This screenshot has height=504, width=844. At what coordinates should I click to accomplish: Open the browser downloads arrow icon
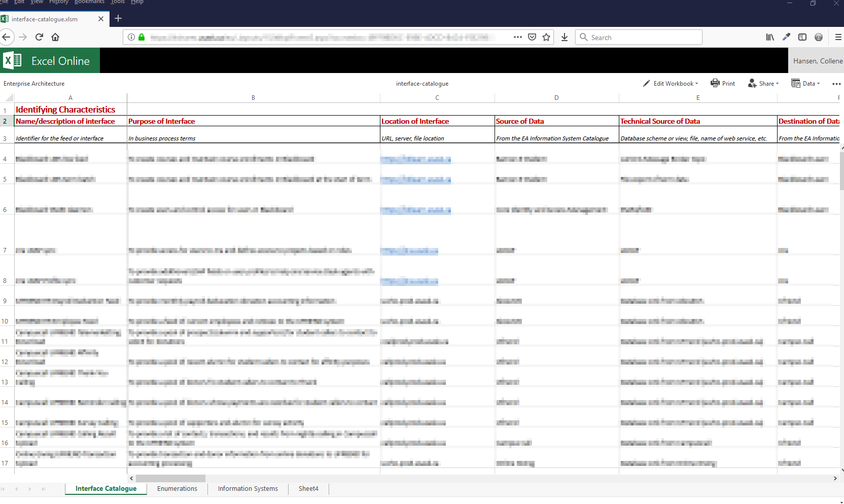(564, 37)
